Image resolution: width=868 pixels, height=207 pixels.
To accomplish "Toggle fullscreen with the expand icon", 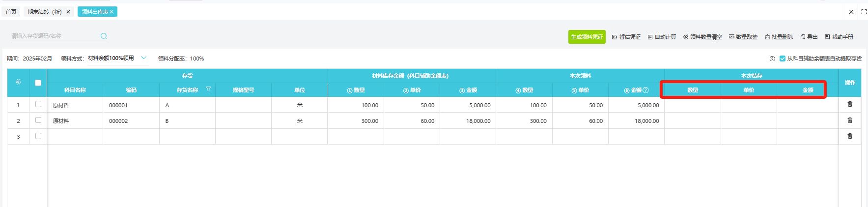I will tap(864, 12).
